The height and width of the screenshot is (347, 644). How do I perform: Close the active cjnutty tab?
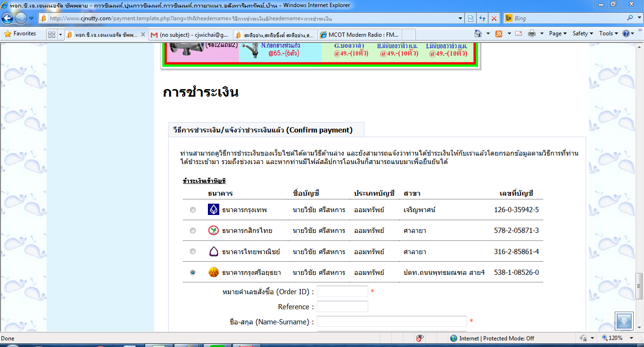tap(143, 34)
